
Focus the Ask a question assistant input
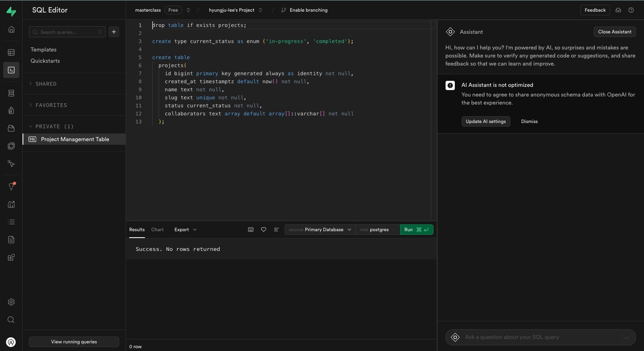[x=541, y=337]
